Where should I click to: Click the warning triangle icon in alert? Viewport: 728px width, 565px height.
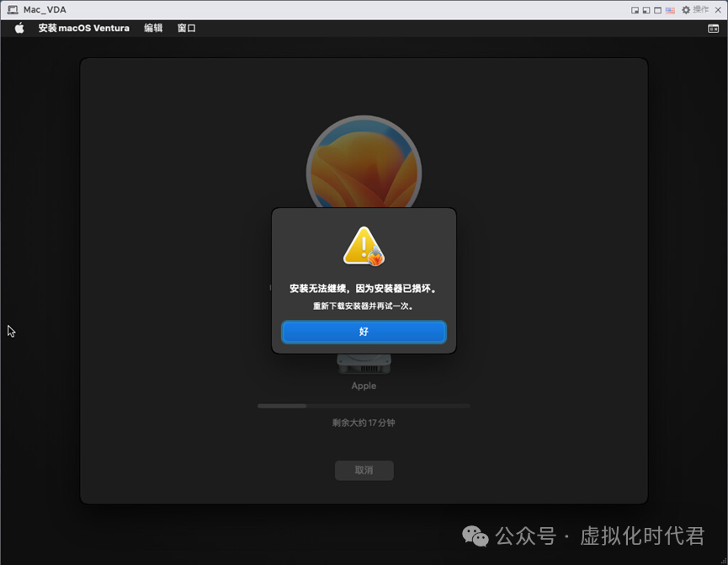(364, 246)
